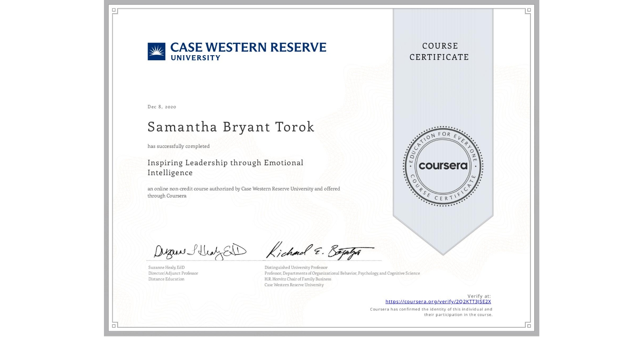The image size is (644, 337).
Task: Click the Case Western Reserve University sunburst logo
Action: [x=156, y=51]
